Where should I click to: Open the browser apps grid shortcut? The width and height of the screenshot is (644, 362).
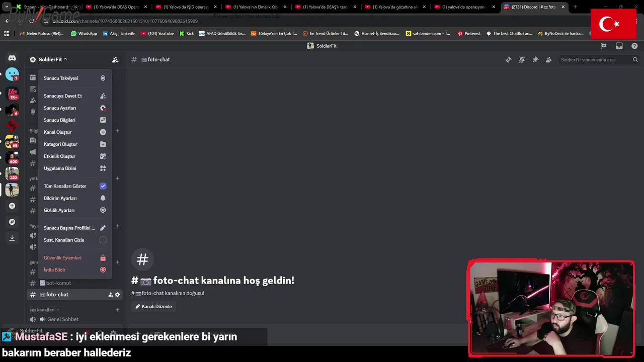coord(7,33)
